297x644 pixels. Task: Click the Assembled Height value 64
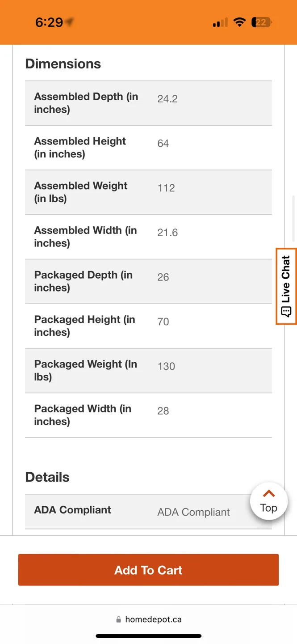coord(163,143)
